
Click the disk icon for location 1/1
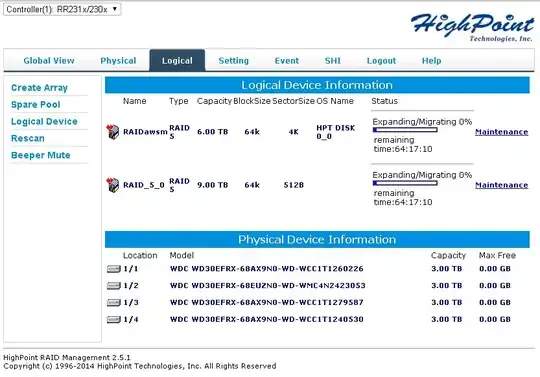point(114,269)
